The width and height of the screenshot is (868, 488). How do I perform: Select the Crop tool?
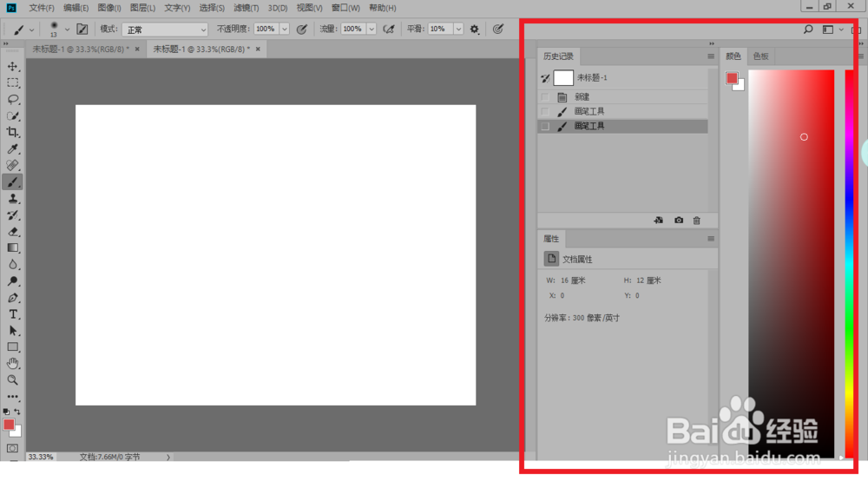(12, 132)
